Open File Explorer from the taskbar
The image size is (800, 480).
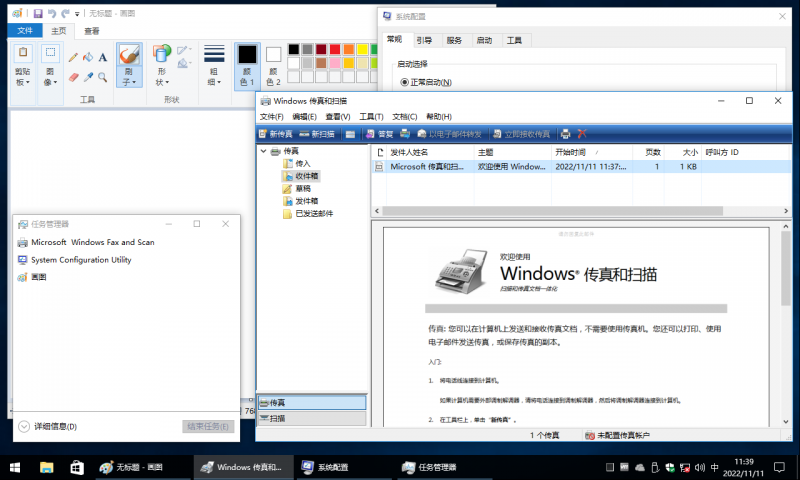coord(46,467)
